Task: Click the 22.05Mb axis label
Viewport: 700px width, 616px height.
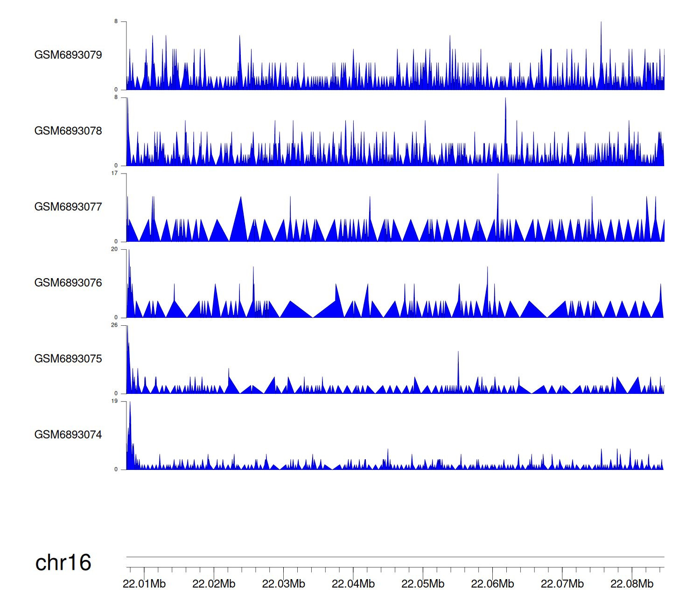Action: point(423,584)
